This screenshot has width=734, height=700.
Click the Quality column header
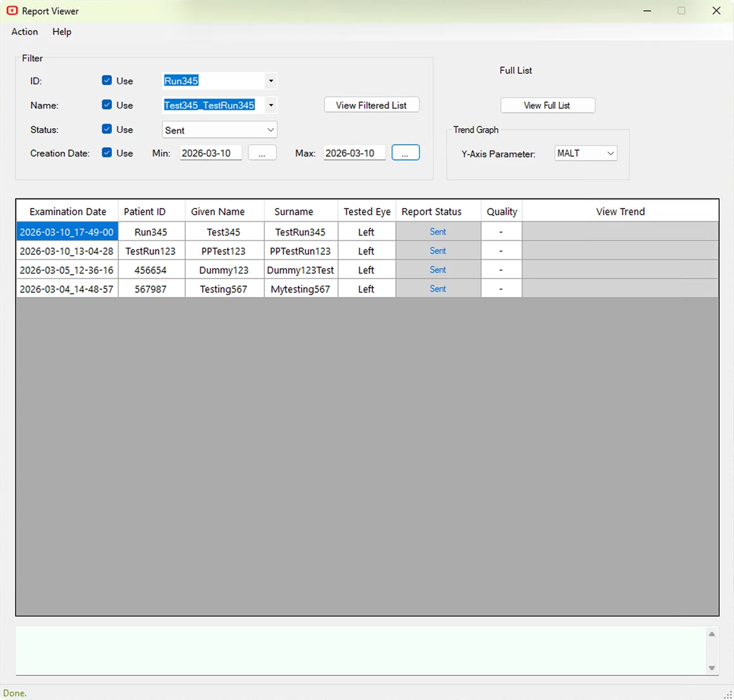[501, 211]
